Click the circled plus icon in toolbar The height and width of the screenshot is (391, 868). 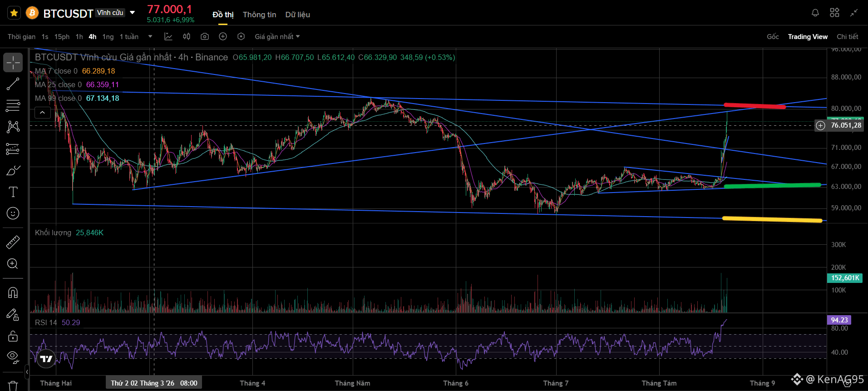coord(223,36)
